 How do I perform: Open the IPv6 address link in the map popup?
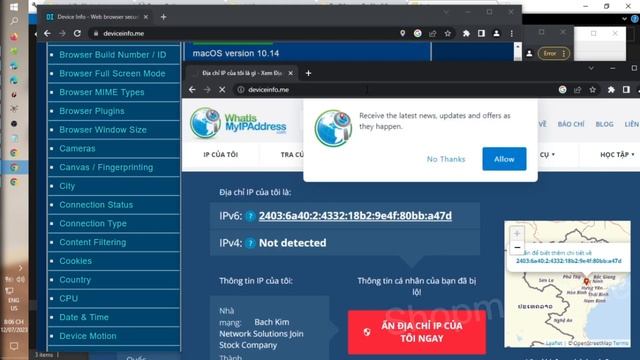569,261
